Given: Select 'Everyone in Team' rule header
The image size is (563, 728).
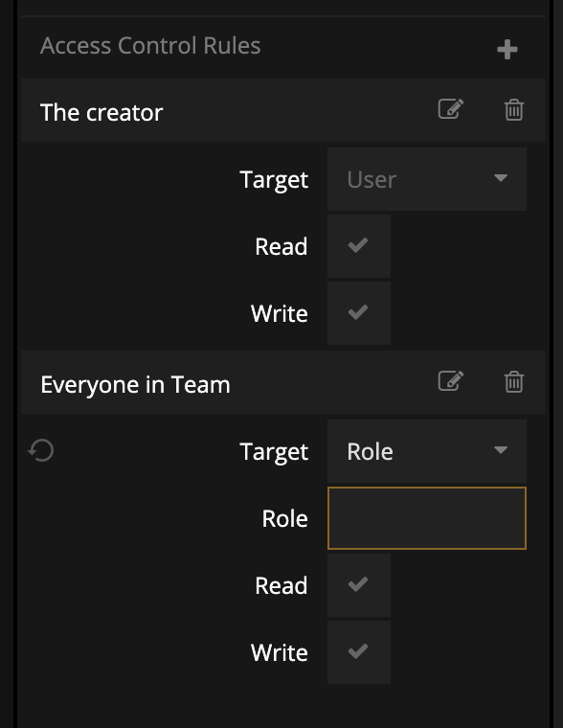Looking at the screenshot, I should (283, 382).
